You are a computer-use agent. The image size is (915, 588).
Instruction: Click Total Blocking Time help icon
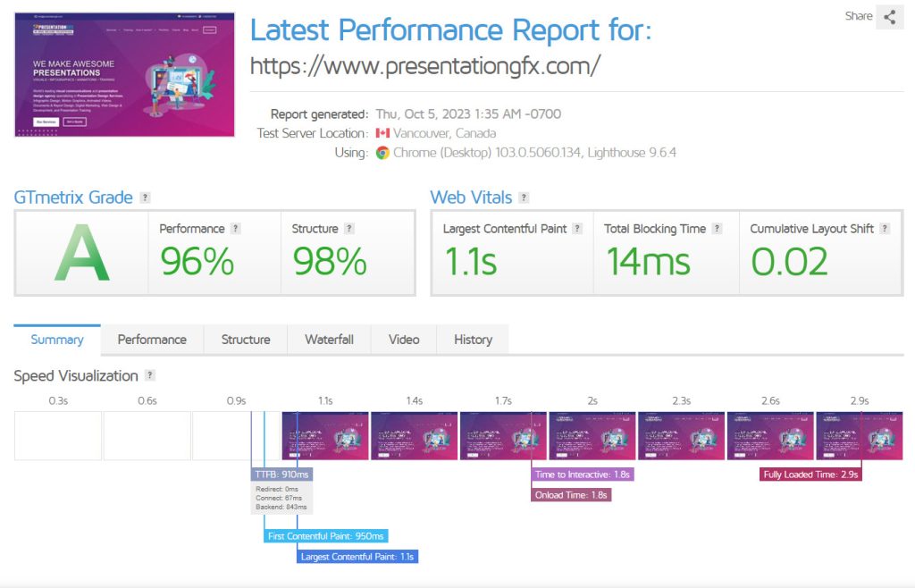tap(717, 229)
